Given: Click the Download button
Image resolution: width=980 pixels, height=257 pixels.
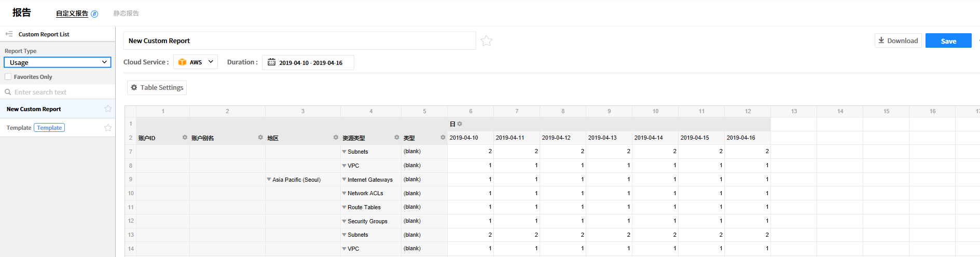Looking at the screenshot, I should pos(898,40).
